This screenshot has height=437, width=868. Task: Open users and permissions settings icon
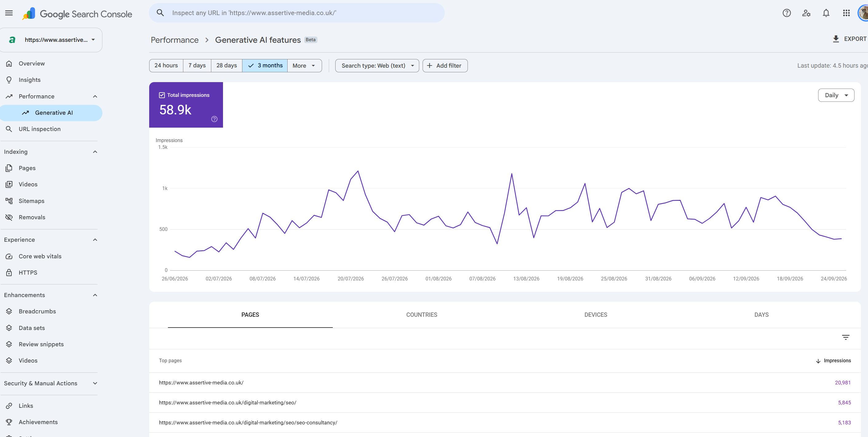coord(806,13)
